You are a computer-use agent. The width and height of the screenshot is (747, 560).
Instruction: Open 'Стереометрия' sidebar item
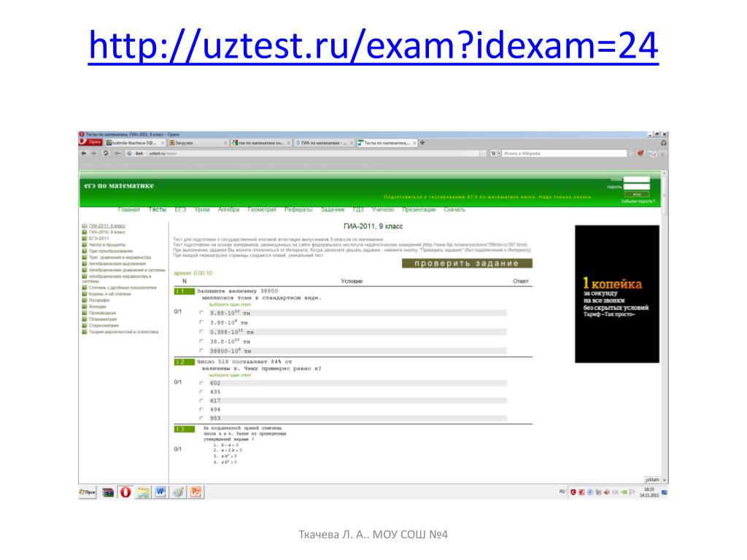104,326
